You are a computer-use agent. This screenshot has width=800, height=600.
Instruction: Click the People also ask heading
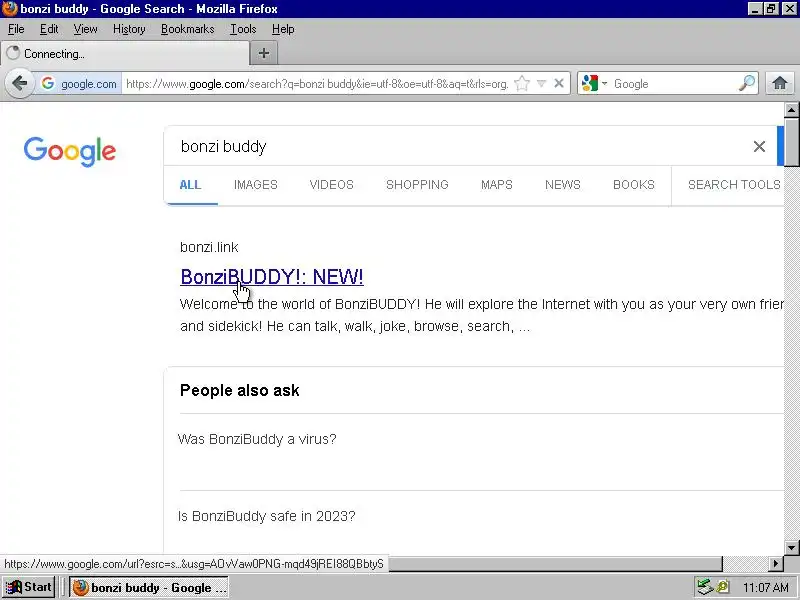coord(239,390)
